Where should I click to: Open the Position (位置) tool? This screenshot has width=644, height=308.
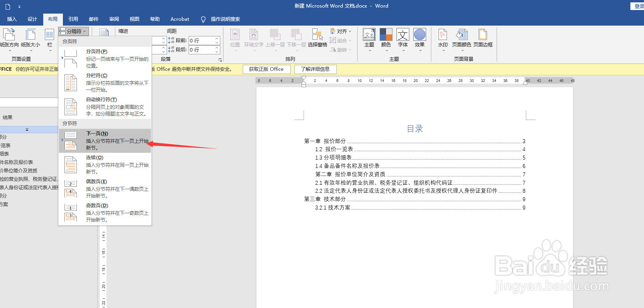[235, 40]
